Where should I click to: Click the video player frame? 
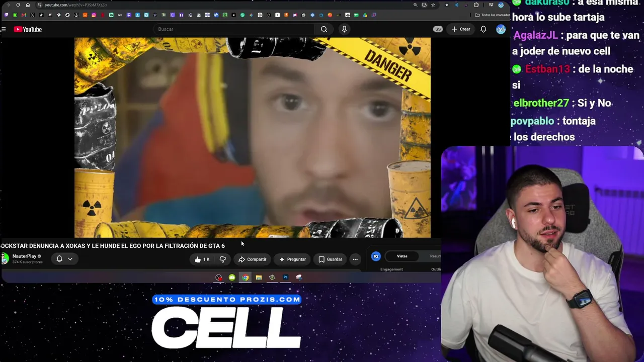point(253,137)
